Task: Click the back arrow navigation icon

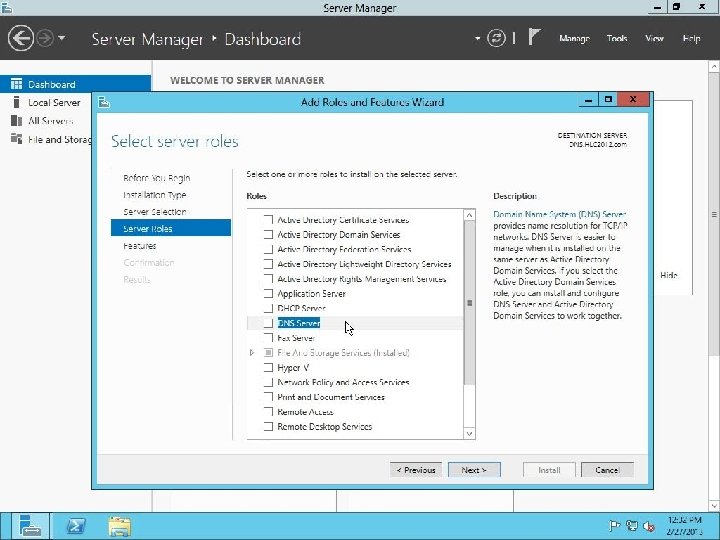Action: pyautogui.click(x=21, y=38)
